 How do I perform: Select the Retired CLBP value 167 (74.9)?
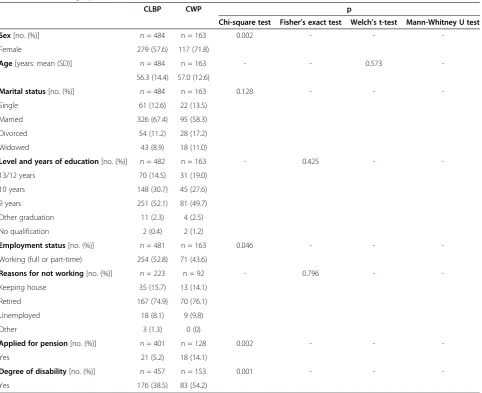[x=152, y=301]
